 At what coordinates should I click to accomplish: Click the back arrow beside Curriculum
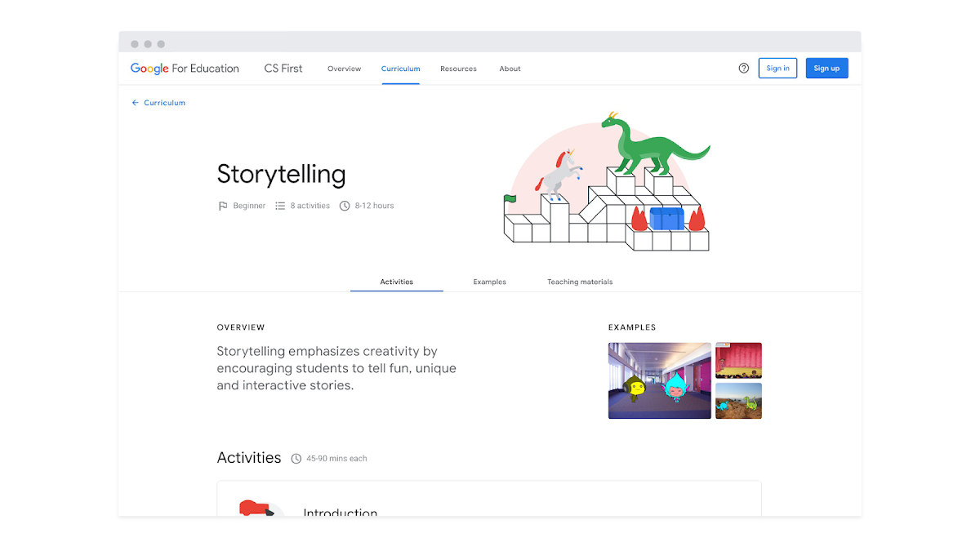(136, 103)
